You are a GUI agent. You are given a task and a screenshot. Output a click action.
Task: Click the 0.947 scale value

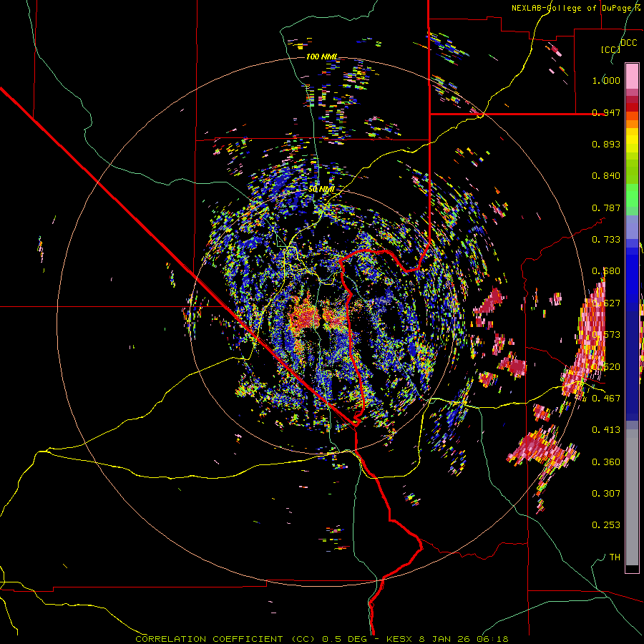coord(606,112)
